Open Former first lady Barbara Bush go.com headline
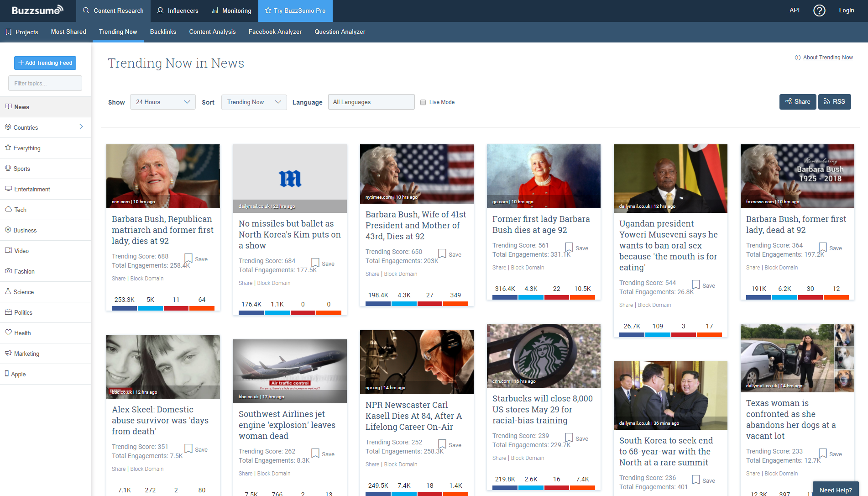The height and width of the screenshot is (496, 868). [541, 224]
